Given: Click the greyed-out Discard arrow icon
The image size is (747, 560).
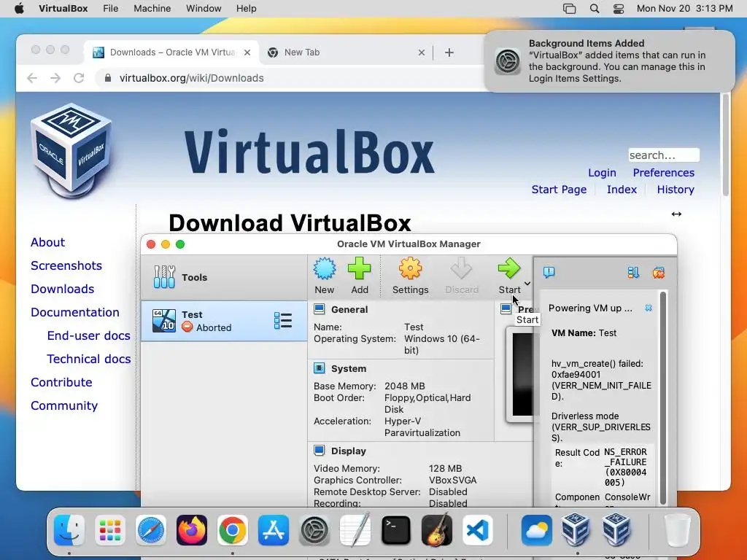Looking at the screenshot, I should click(x=461, y=268).
